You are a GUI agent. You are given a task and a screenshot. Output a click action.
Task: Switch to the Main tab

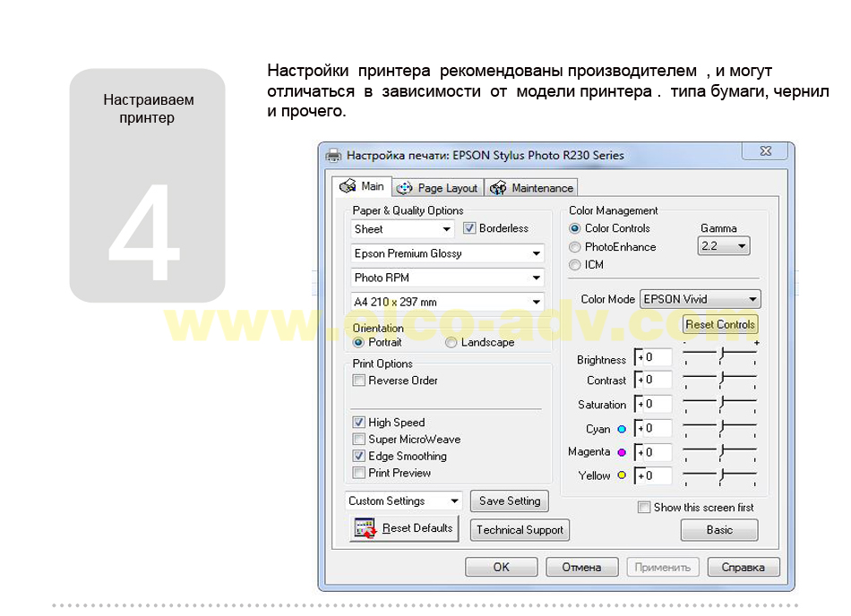click(x=362, y=186)
